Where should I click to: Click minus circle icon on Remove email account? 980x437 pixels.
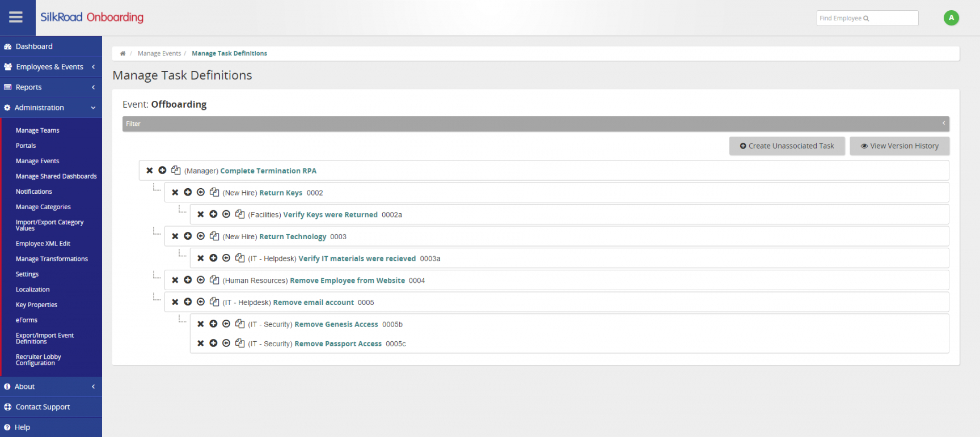[201, 302]
